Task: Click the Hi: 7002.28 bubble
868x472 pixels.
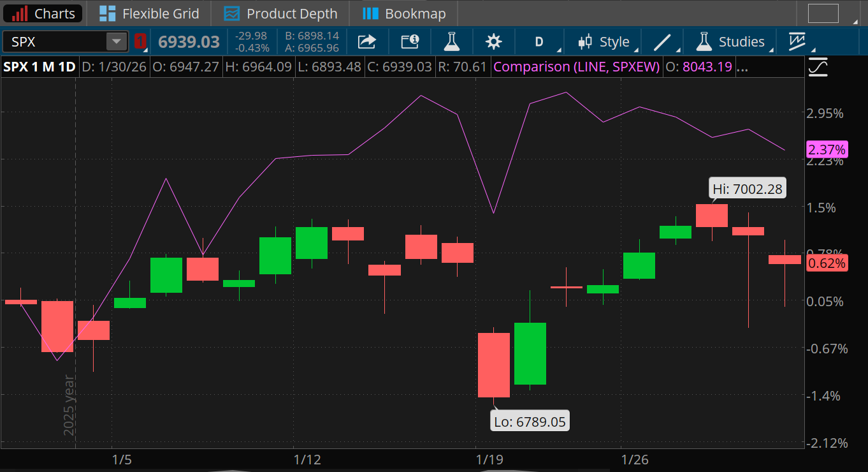Action: pyautogui.click(x=746, y=188)
